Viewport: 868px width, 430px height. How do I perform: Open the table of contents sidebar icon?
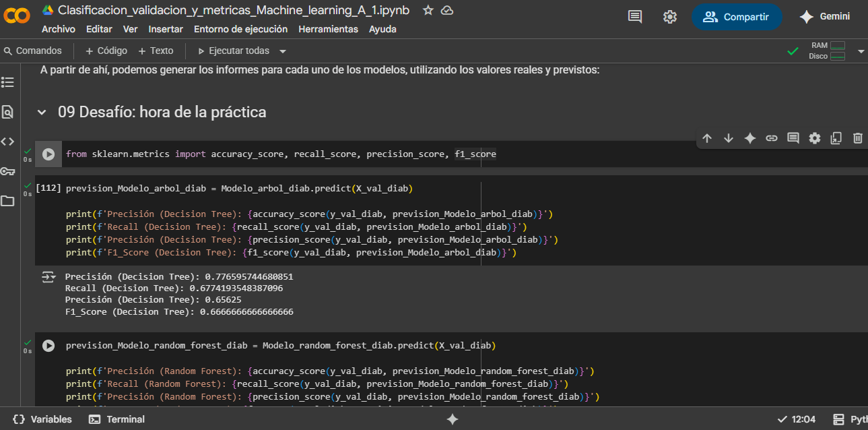pyautogui.click(x=7, y=82)
